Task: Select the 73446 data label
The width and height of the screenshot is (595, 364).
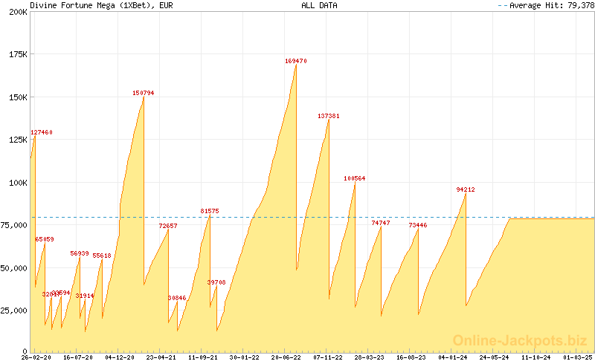Action: coord(418,225)
